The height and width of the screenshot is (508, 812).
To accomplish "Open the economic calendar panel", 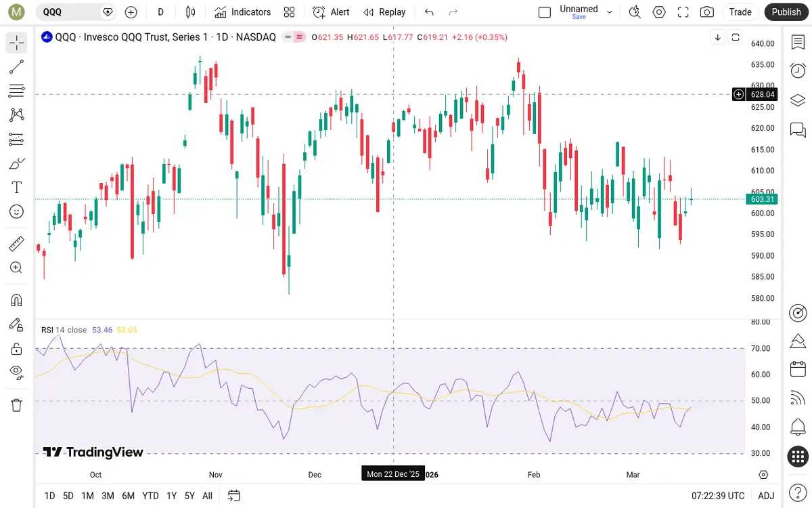I will [x=798, y=369].
